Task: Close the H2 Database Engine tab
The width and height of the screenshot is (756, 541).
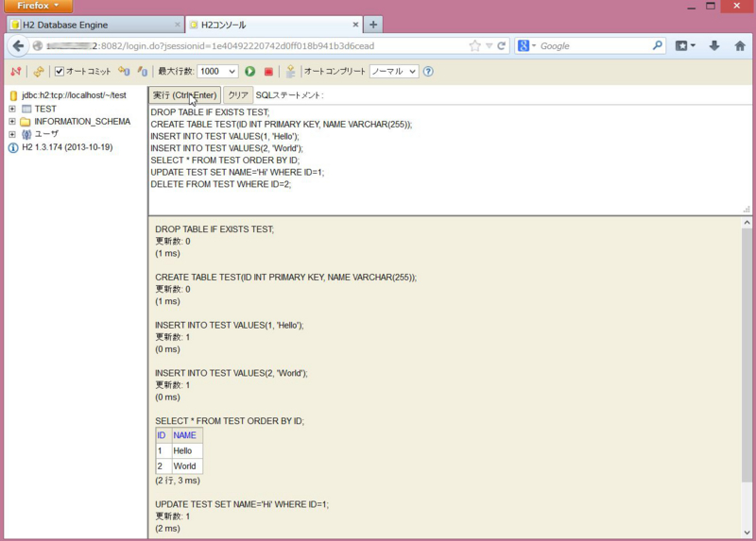Action: (x=177, y=25)
